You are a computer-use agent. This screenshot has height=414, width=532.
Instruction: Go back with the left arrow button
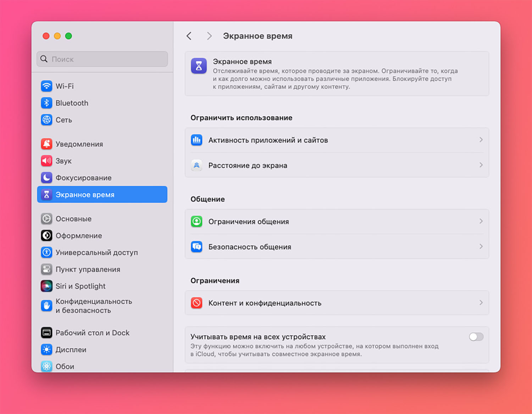[x=189, y=36]
